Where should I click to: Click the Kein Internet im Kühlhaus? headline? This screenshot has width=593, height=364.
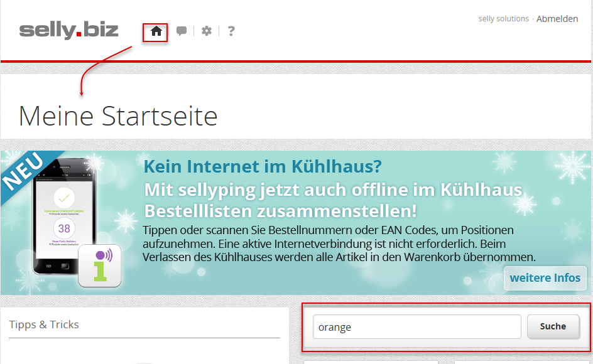click(x=263, y=166)
